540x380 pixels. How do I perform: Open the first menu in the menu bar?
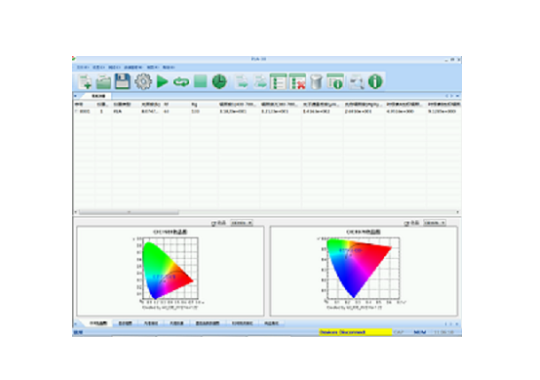tap(83, 67)
